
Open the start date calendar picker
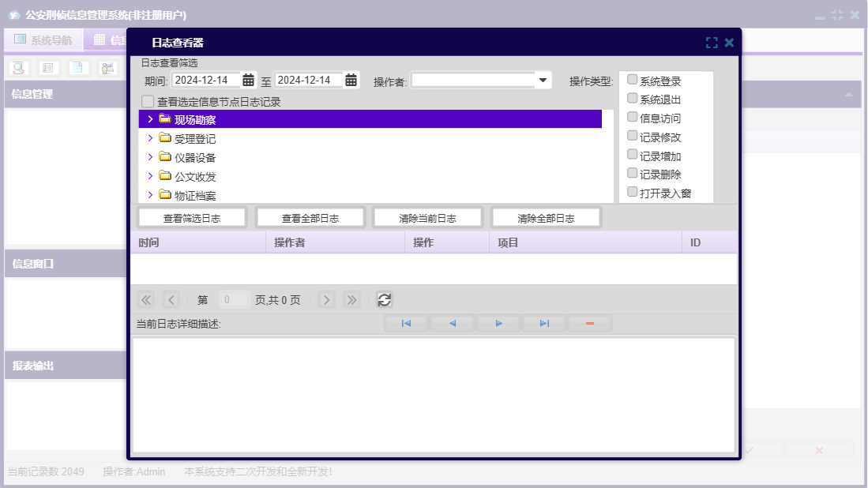pos(248,80)
